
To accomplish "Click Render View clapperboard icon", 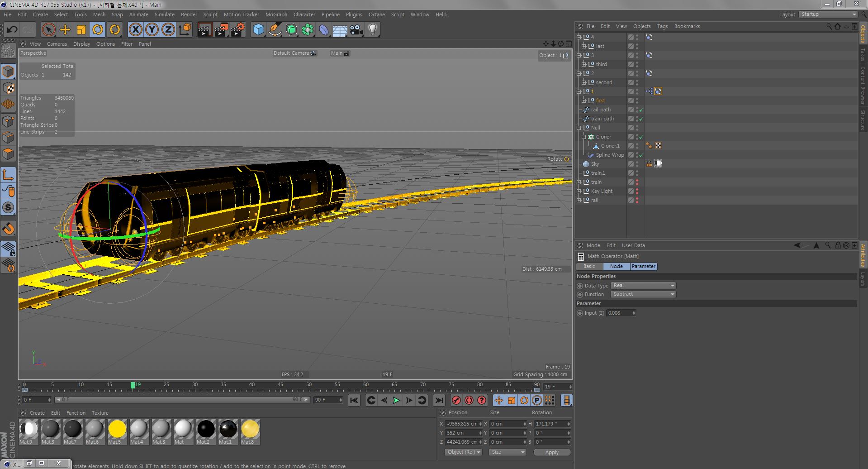I will click(x=204, y=30).
